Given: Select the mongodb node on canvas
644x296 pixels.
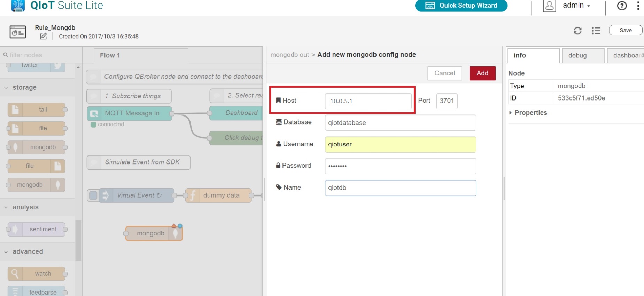Looking at the screenshot, I should 154,233.
